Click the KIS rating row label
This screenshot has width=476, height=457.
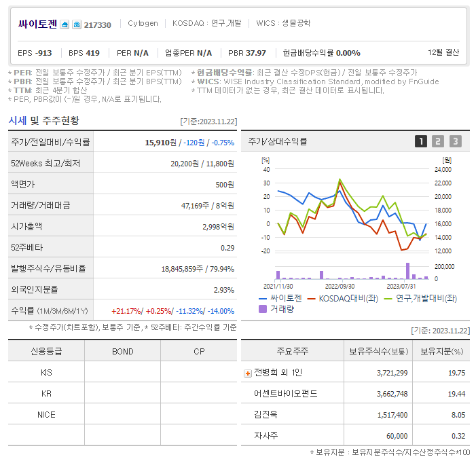[46, 373]
